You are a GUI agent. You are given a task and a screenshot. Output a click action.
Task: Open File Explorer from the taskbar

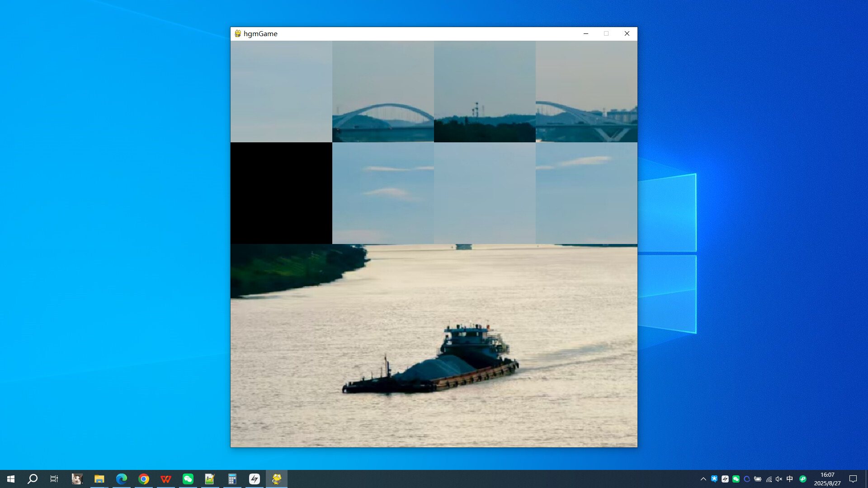point(99,479)
